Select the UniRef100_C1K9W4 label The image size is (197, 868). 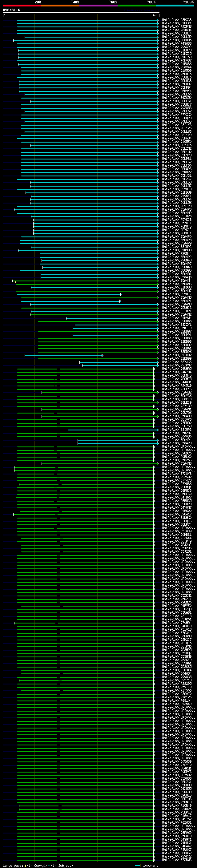click(x=176, y=318)
